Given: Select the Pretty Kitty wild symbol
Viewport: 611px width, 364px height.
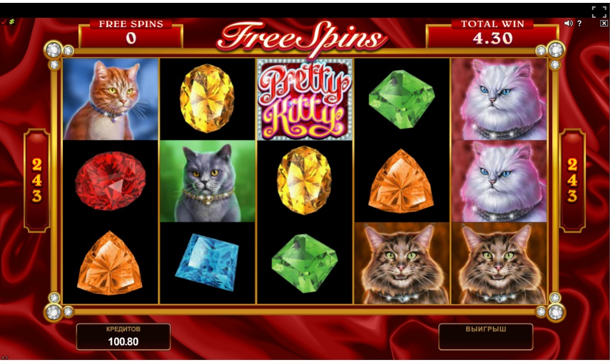Looking at the screenshot, I should coord(305,100).
